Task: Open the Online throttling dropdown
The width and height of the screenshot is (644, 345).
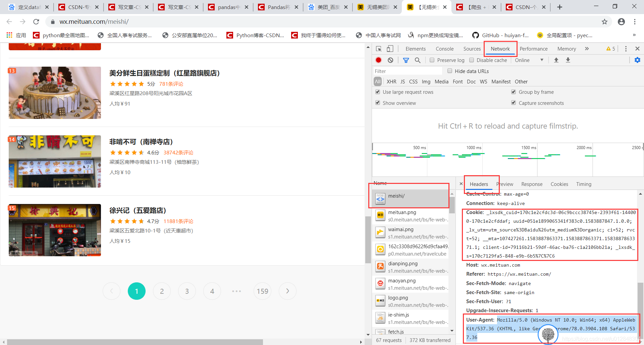Action: pos(529,60)
